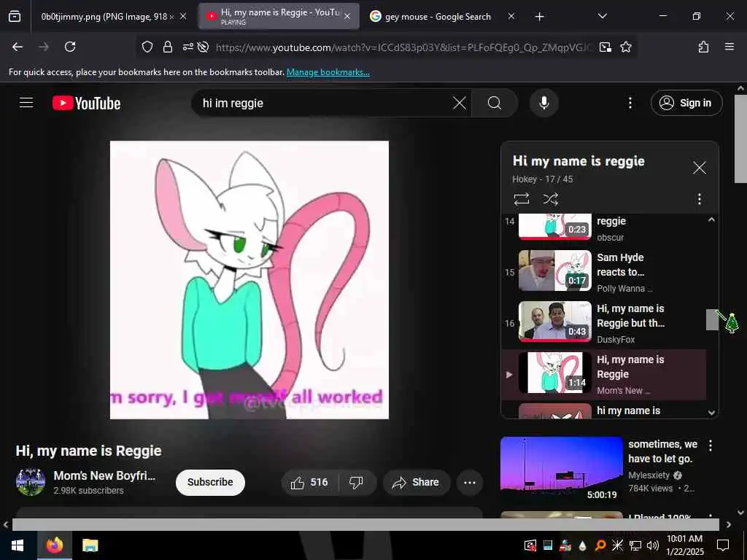This screenshot has height=560, width=747.
Task: Toggle playlist shuffle
Action: tap(551, 199)
